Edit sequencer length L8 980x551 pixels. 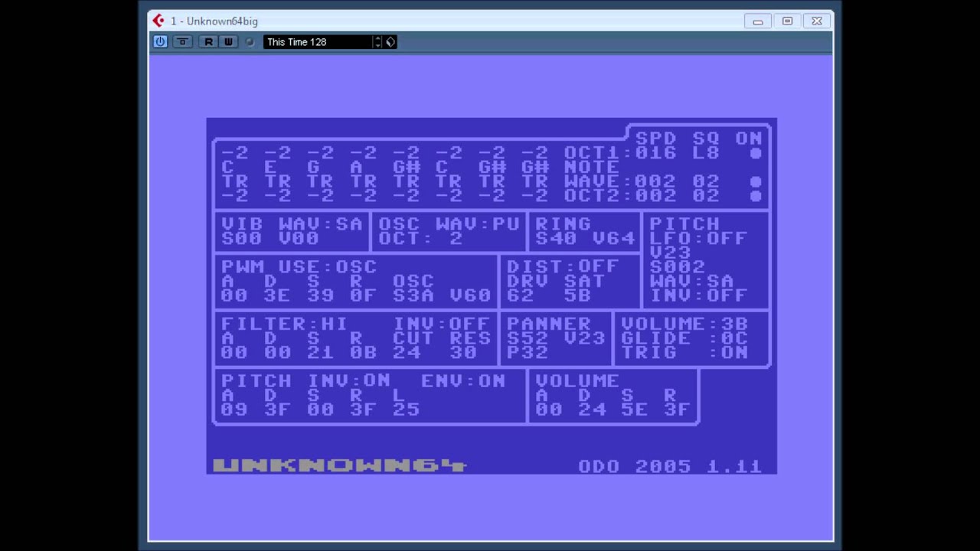click(706, 153)
